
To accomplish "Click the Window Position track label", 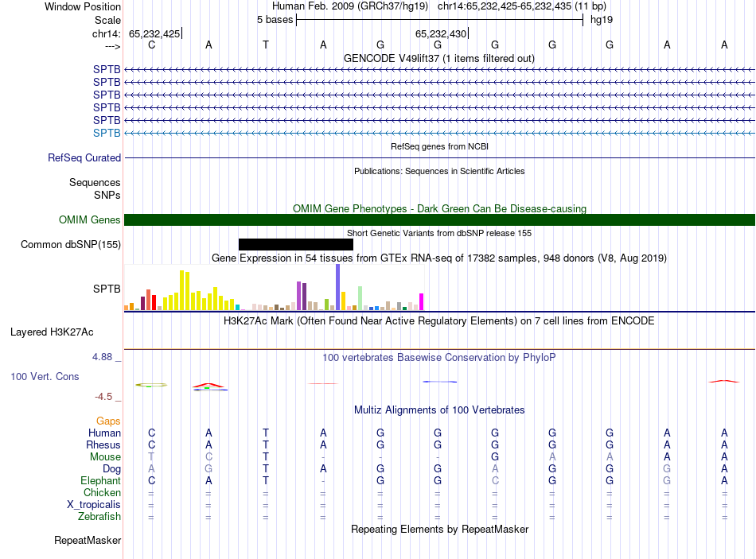I will 83,6.
